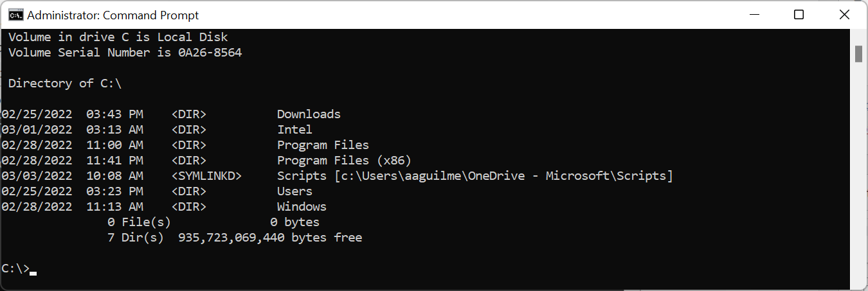Click the scrollbar up arrow

point(858,35)
